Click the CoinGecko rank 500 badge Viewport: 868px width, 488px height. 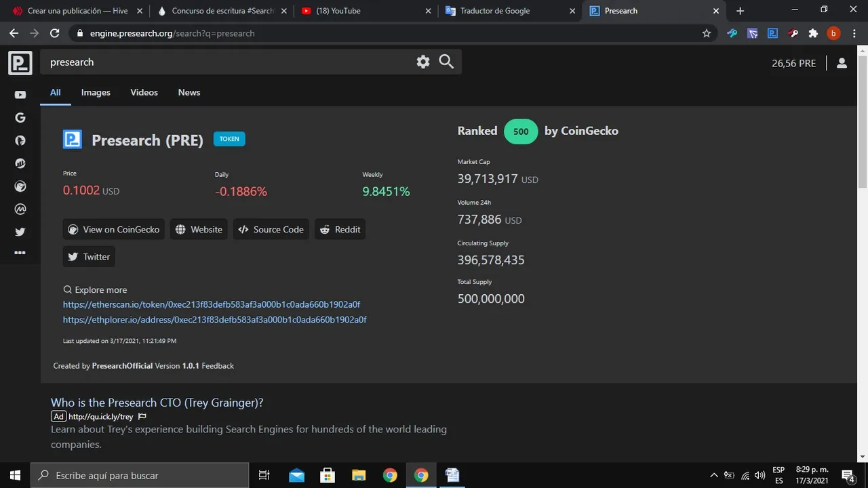pos(521,131)
